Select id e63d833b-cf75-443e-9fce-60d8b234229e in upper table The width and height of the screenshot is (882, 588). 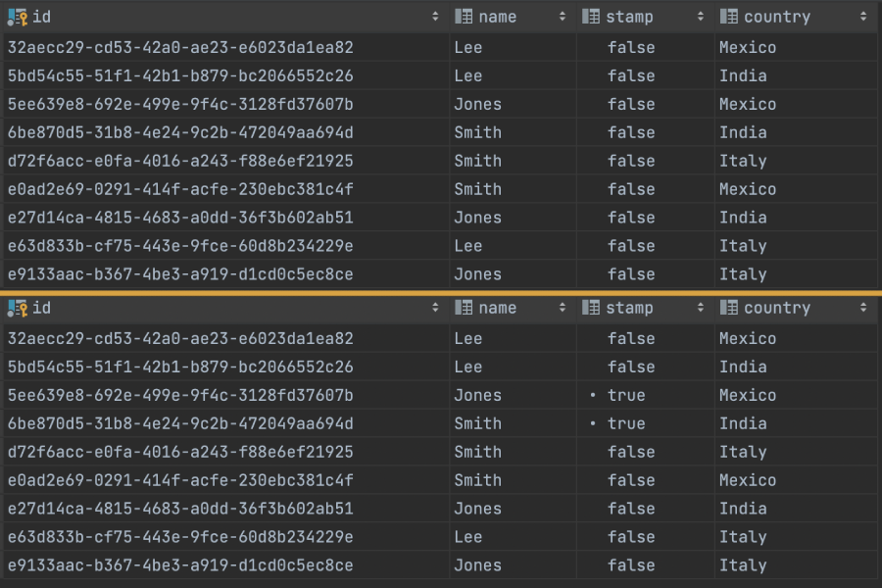point(180,246)
